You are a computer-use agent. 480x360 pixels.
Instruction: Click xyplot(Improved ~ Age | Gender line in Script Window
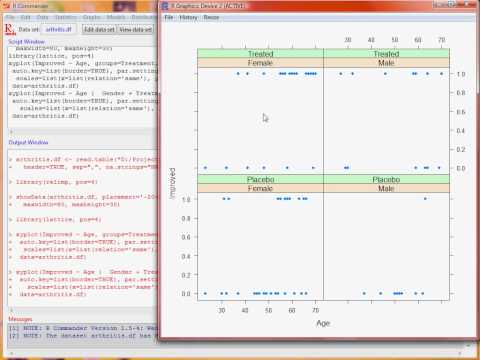click(x=82, y=93)
